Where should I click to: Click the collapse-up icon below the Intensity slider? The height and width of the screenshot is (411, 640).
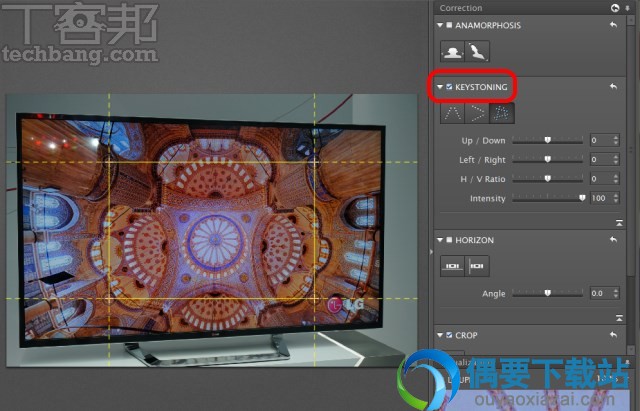(x=619, y=223)
